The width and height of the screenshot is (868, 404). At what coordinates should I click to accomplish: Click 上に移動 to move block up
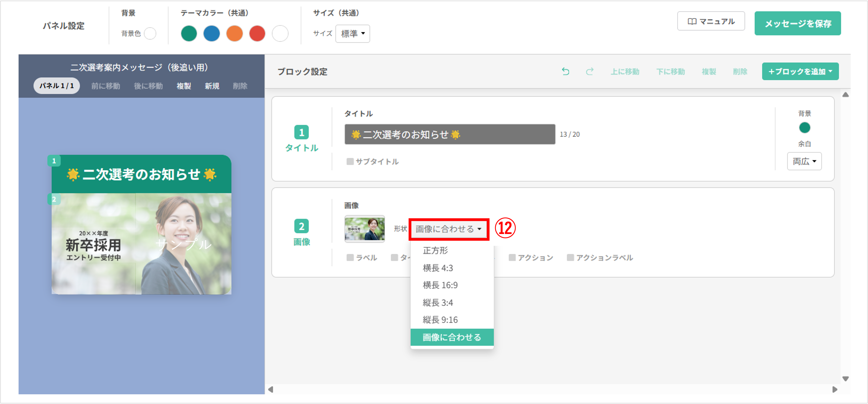(625, 71)
